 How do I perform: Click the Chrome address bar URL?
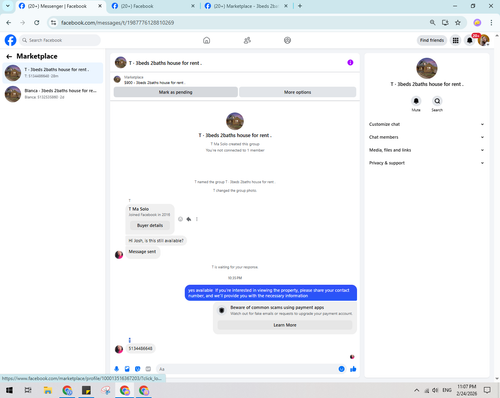(117, 23)
